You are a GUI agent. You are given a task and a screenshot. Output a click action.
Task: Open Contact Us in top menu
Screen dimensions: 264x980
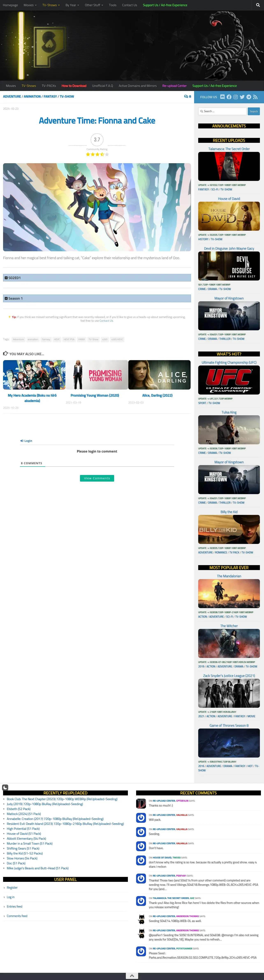130,5
